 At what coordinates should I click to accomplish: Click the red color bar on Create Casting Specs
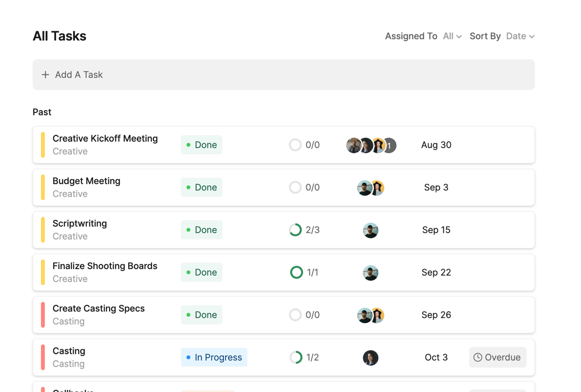tap(43, 315)
